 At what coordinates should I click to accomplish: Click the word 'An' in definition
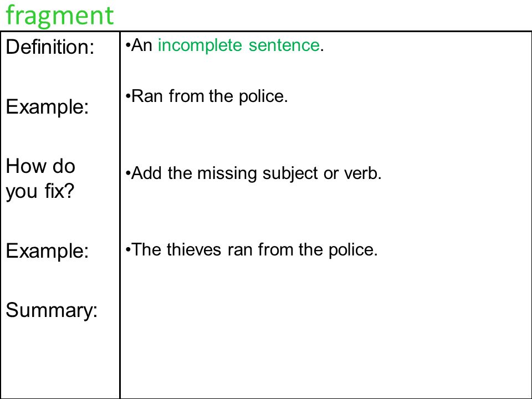point(142,45)
